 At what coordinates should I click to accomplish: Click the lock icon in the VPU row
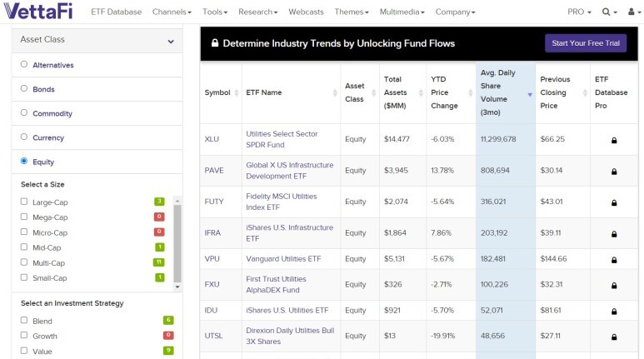tap(614, 260)
